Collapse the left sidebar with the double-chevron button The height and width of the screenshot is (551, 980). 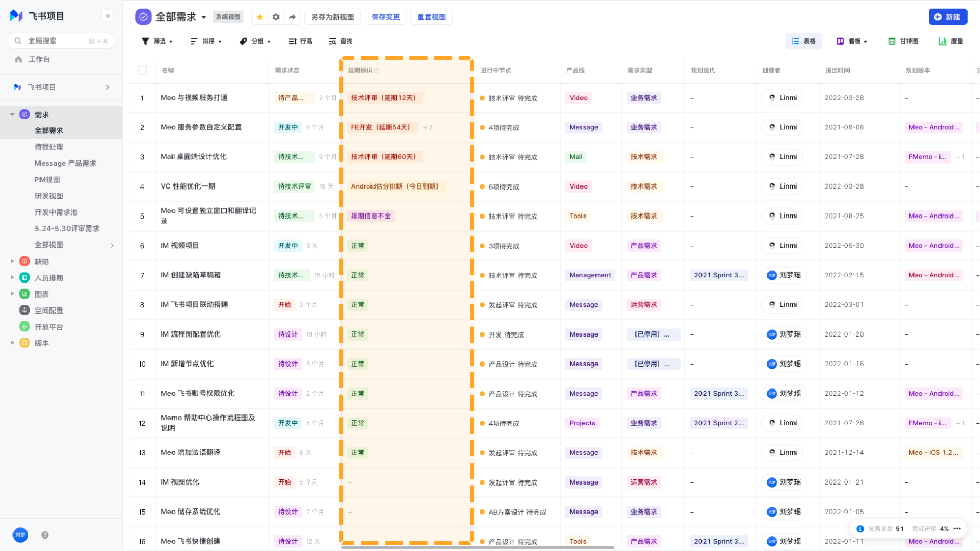(108, 16)
